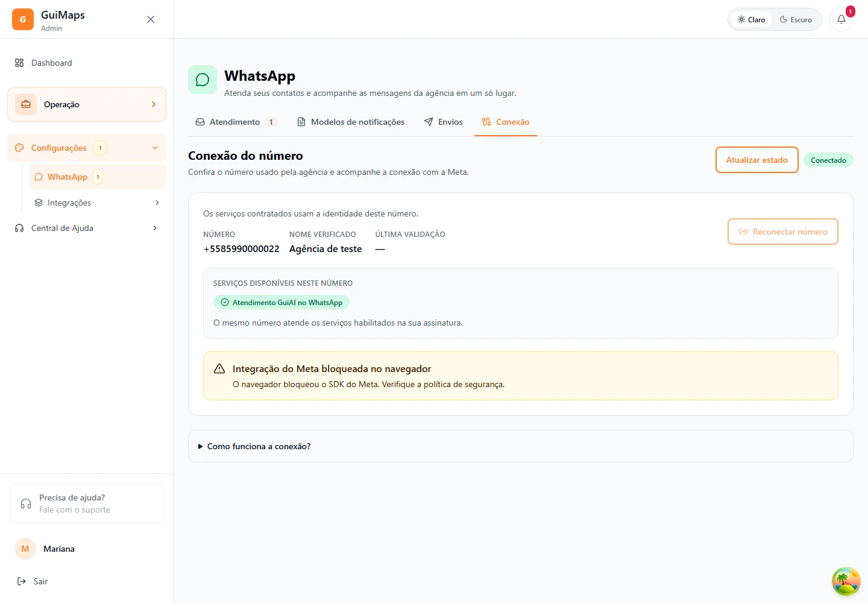
Task: Click the Atendimento GuiAI no WhatsApp badge
Action: tap(281, 303)
